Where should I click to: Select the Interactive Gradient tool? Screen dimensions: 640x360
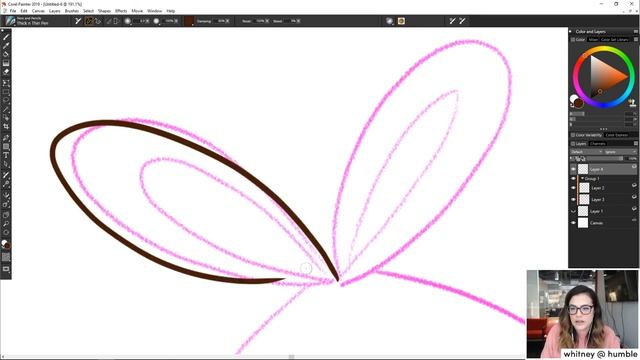(x=6, y=63)
